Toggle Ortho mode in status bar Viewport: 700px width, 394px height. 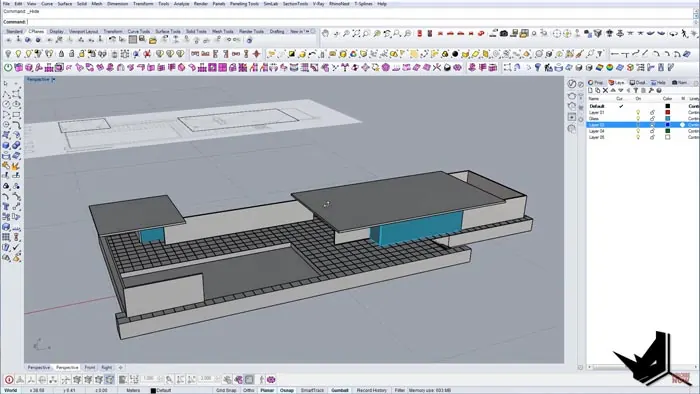(249, 390)
